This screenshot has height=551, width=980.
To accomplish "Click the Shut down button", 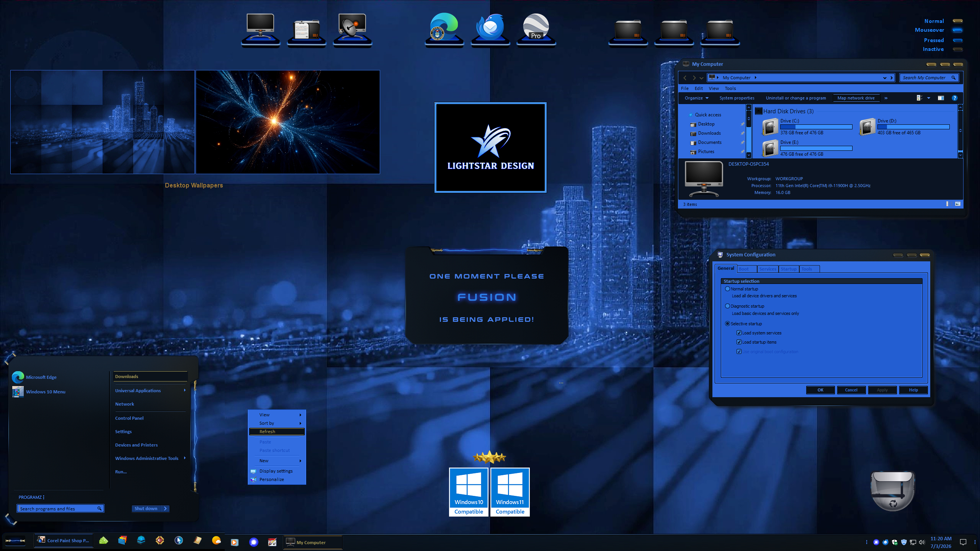I will (x=146, y=509).
